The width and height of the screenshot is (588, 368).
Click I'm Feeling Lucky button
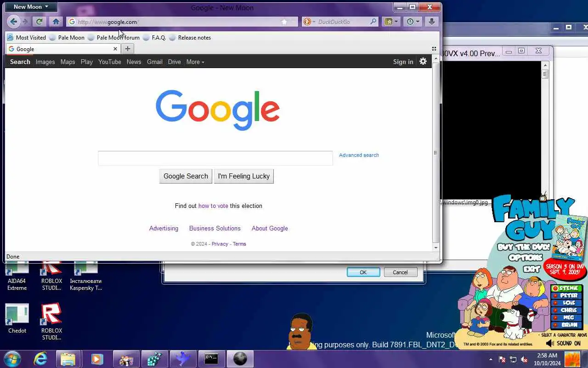click(243, 176)
